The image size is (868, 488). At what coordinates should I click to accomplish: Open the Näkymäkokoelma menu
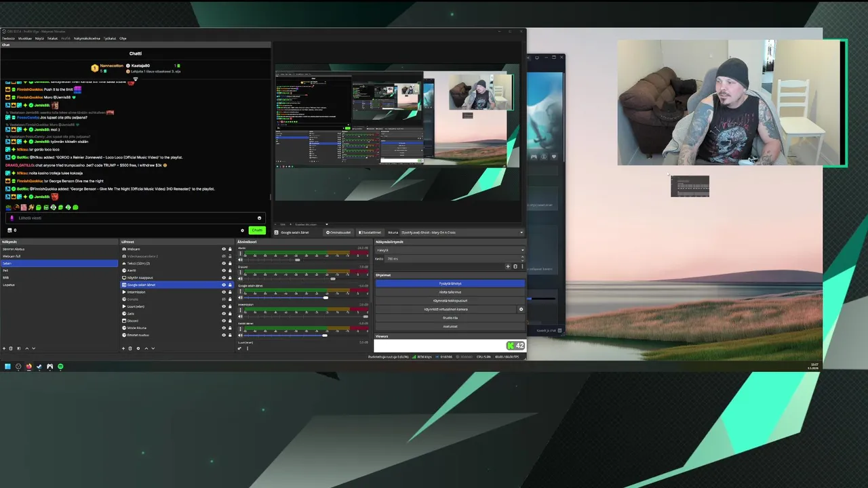[87, 38]
